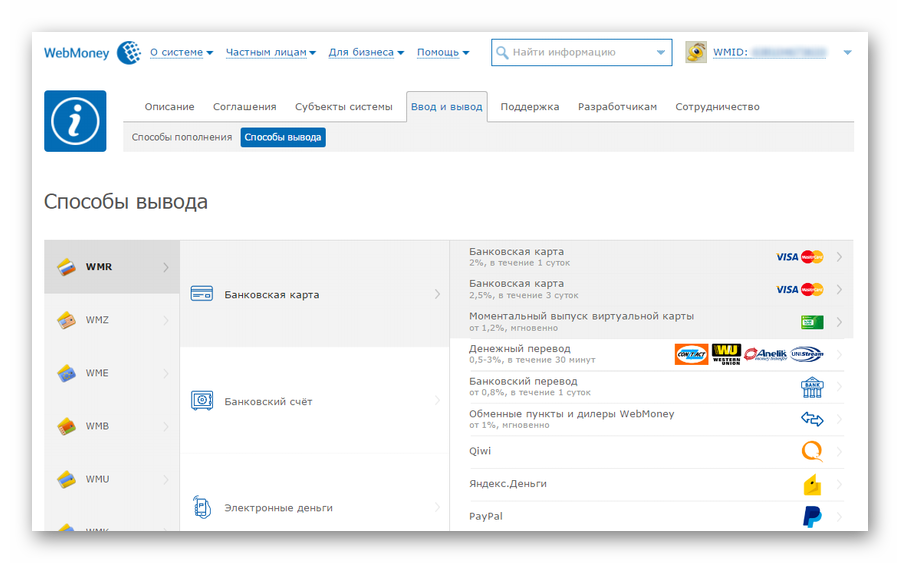Open the Описание tab
The image size is (900, 563).
(x=169, y=107)
